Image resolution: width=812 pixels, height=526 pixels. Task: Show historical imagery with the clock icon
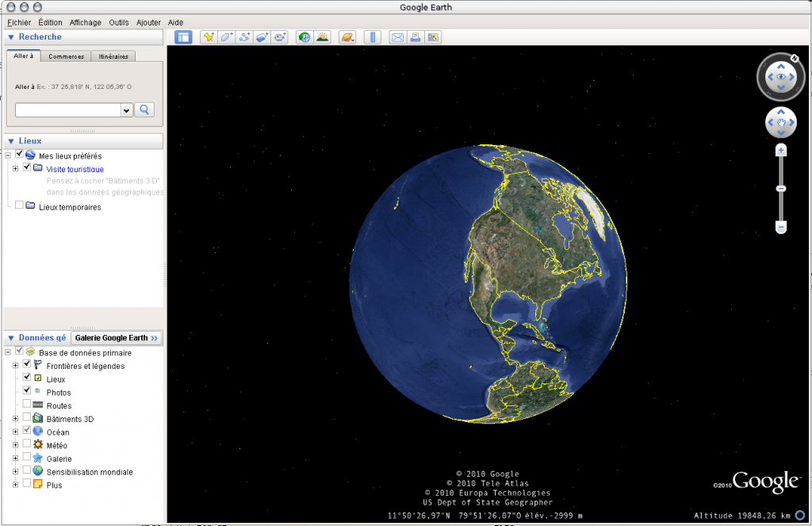304,37
